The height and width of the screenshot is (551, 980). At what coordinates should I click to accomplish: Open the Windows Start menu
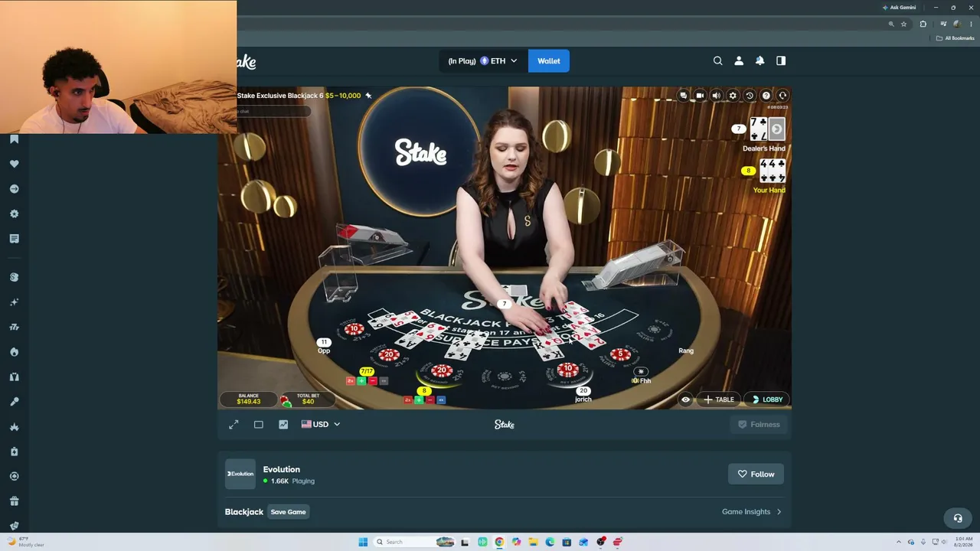363,542
